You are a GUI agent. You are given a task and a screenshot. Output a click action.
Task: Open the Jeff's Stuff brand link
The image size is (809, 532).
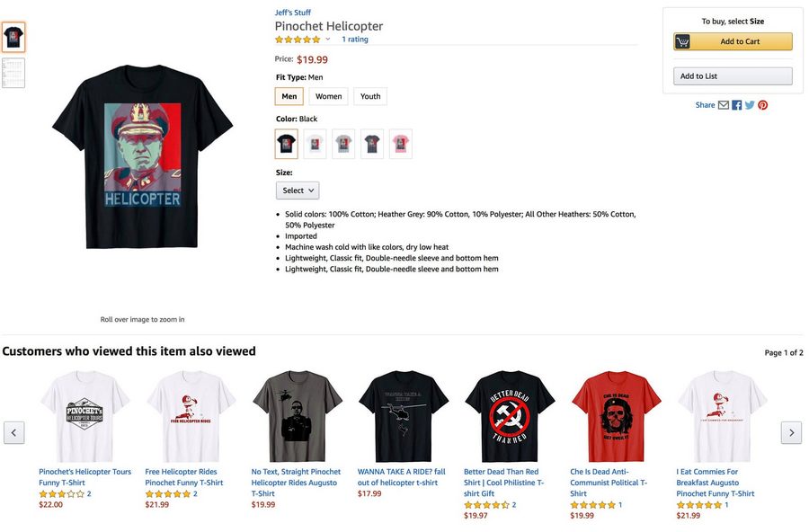(292, 13)
